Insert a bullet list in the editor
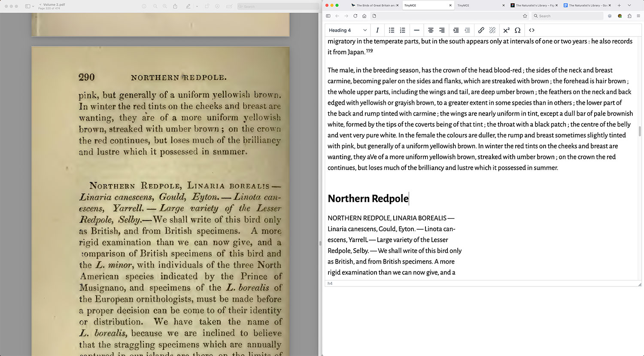The image size is (644, 356). (392, 30)
